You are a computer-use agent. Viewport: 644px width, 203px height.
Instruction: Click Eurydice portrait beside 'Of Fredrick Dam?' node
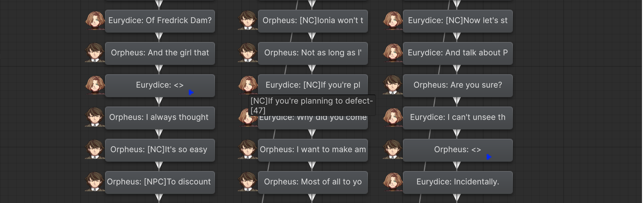[x=95, y=21]
